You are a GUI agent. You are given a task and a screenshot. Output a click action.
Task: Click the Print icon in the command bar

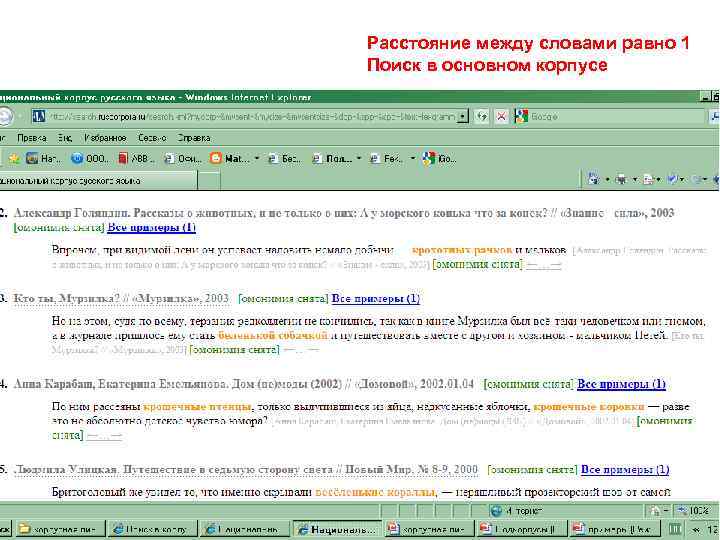(x=621, y=179)
